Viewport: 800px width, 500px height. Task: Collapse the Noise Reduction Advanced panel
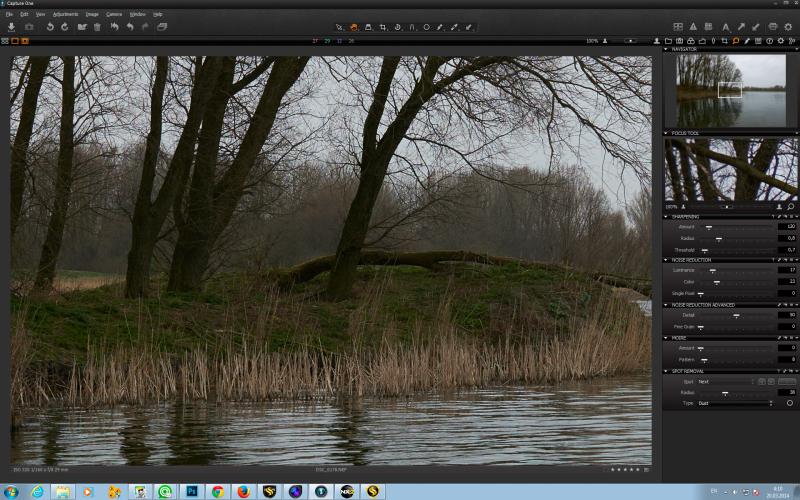click(x=666, y=305)
